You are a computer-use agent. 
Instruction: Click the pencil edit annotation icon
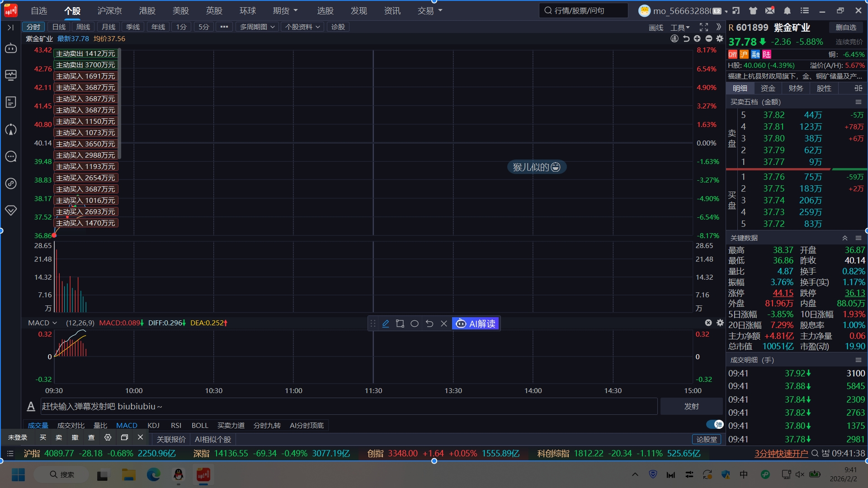[386, 324]
